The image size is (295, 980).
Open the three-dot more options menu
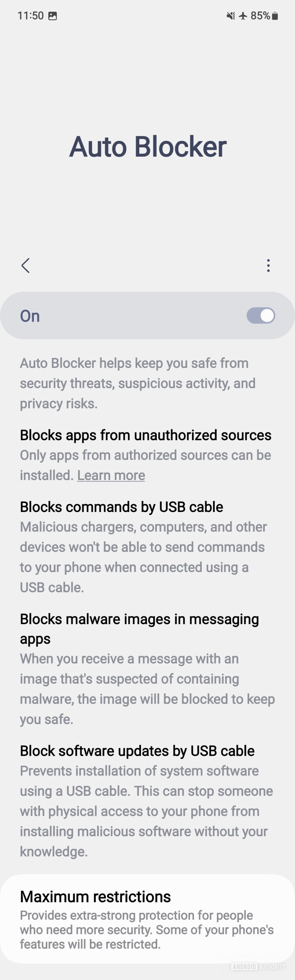click(268, 266)
